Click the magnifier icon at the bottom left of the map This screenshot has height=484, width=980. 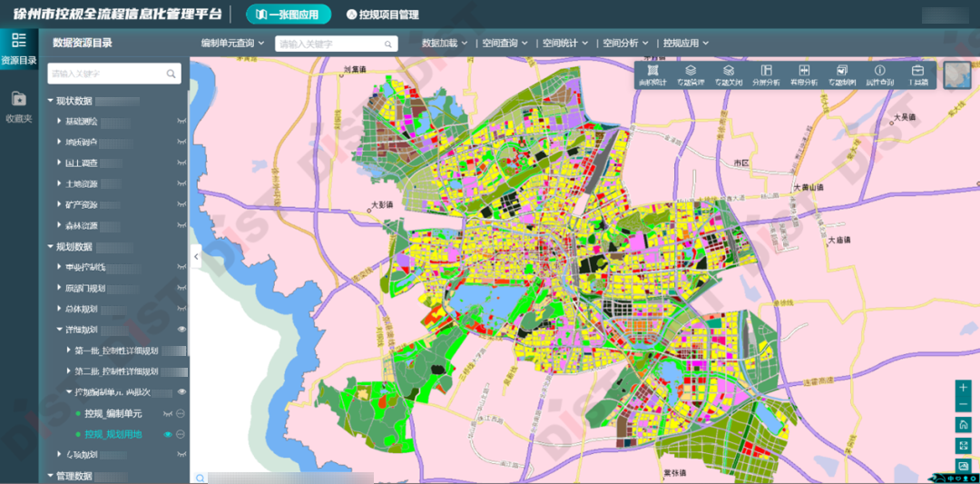click(x=200, y=479)
